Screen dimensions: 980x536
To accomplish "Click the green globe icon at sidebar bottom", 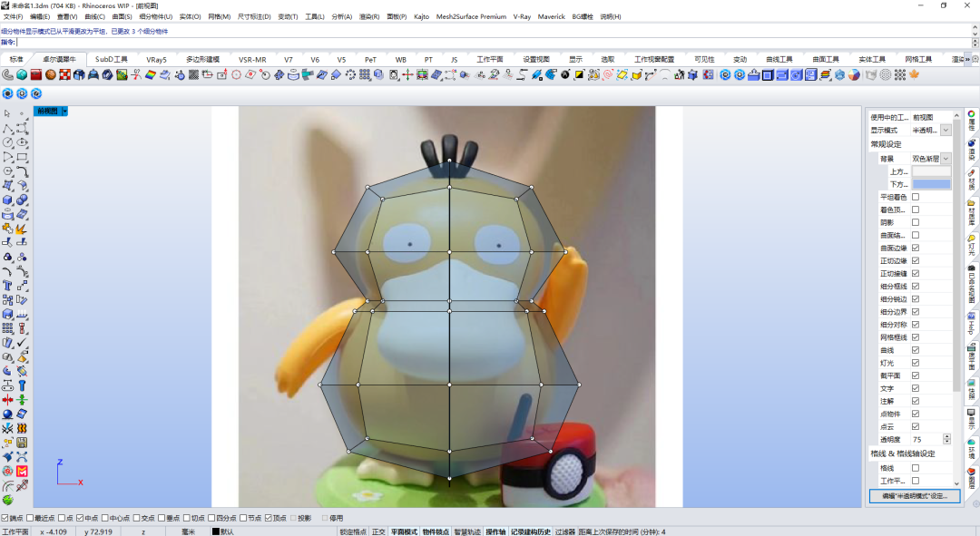I will 7,500.
